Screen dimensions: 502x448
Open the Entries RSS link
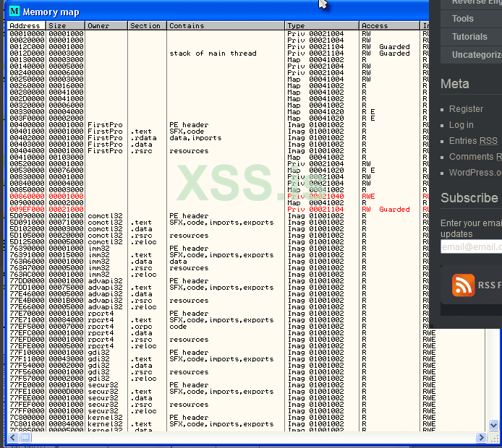pos(473,141)
